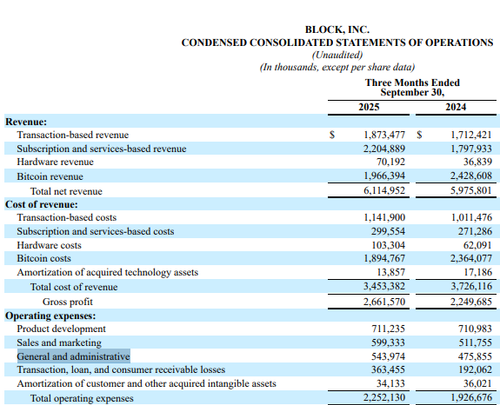Select the value "13,857"
Screen dimensions: 500x405
(391, 273)
